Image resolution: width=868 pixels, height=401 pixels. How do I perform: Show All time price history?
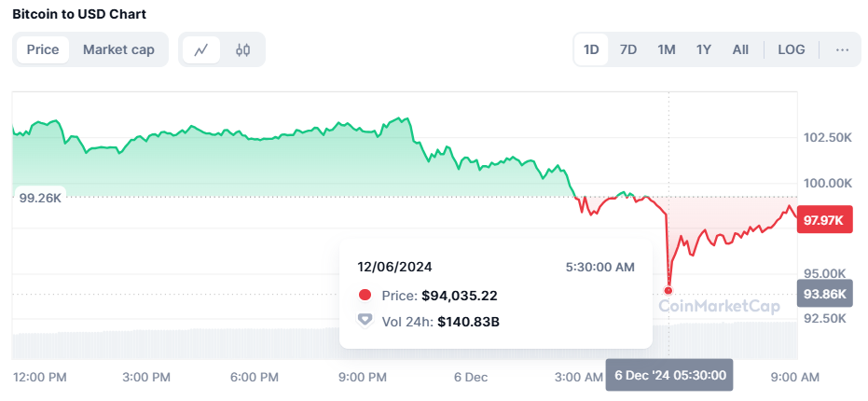click(x=740, y=49)
